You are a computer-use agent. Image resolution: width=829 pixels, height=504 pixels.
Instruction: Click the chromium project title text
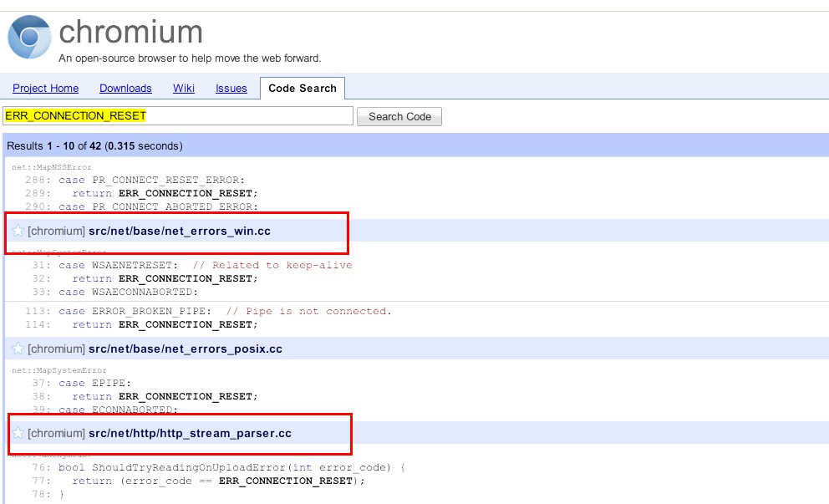[130, 32]
